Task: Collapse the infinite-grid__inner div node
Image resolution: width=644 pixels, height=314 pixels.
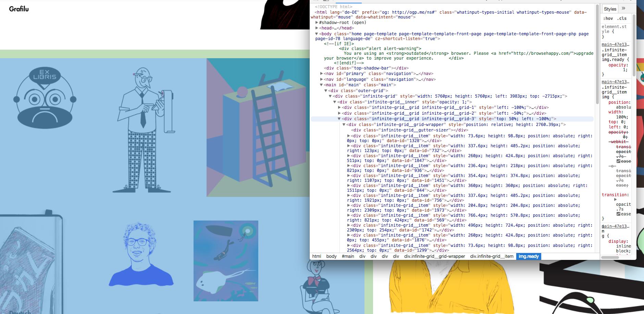Action: click(335, 102)
